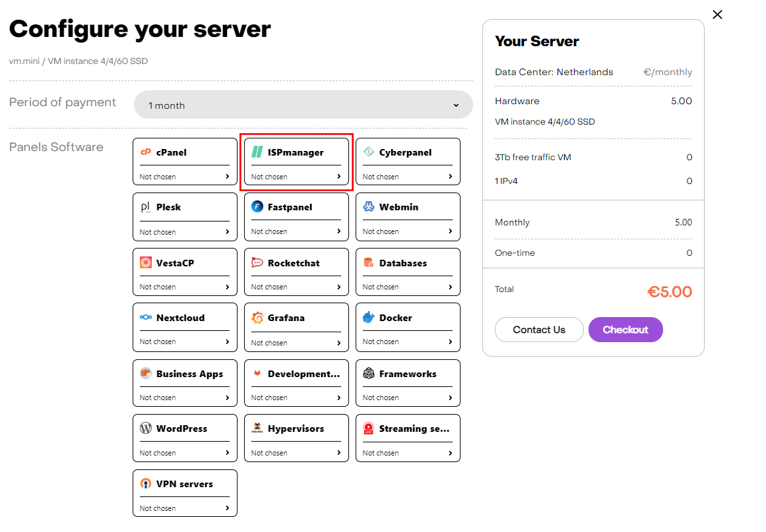766x532 pixels.
Task: Click the WordPress logo icon
Action: pos(146,429)
